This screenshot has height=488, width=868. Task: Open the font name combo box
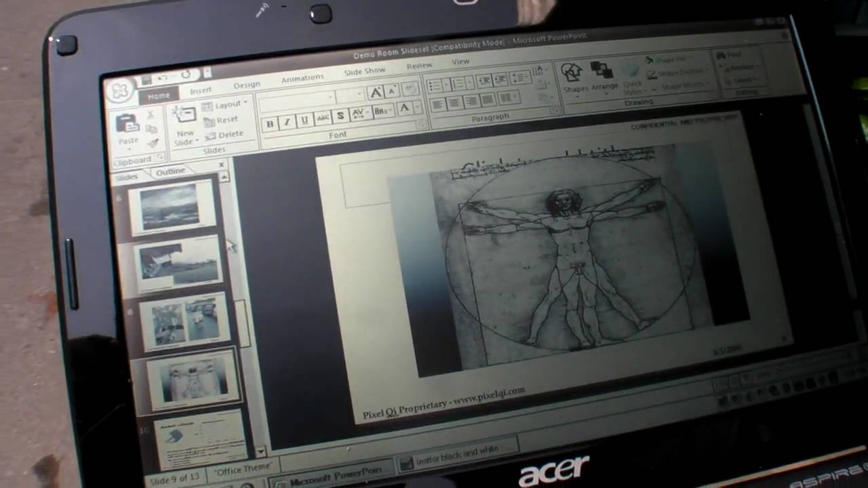click(298, 99)
